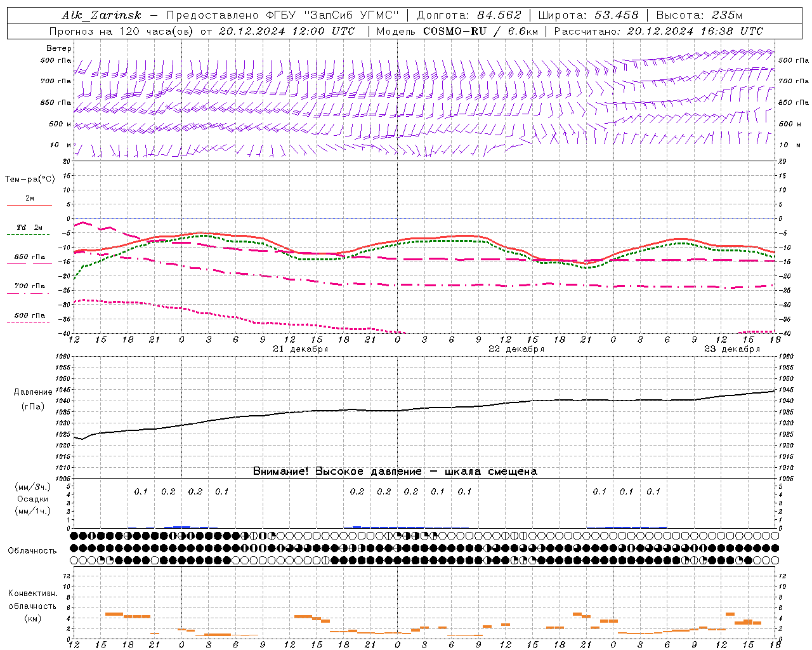Image resolution: width=812 pixels, height=650 pixels.
Task: Click the "Осадки" panel label
Action: pyautogui.click(x=33, y=499)
